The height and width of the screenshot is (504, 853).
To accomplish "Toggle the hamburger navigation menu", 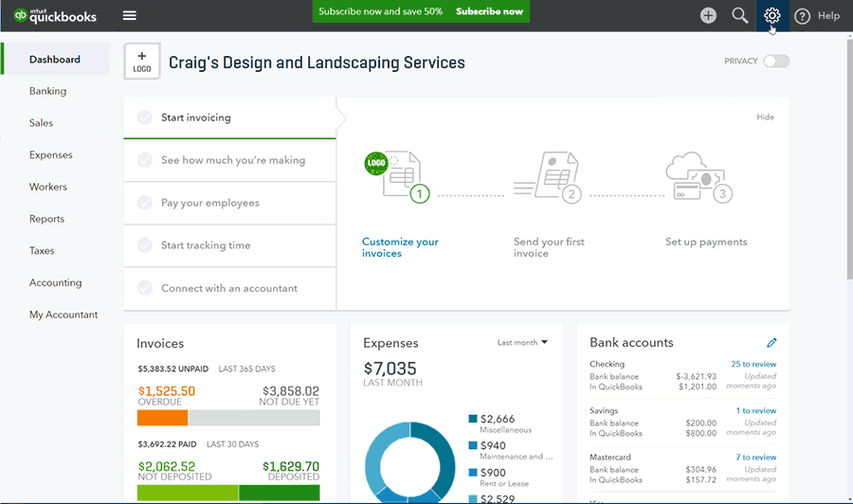I will point(130,15).
